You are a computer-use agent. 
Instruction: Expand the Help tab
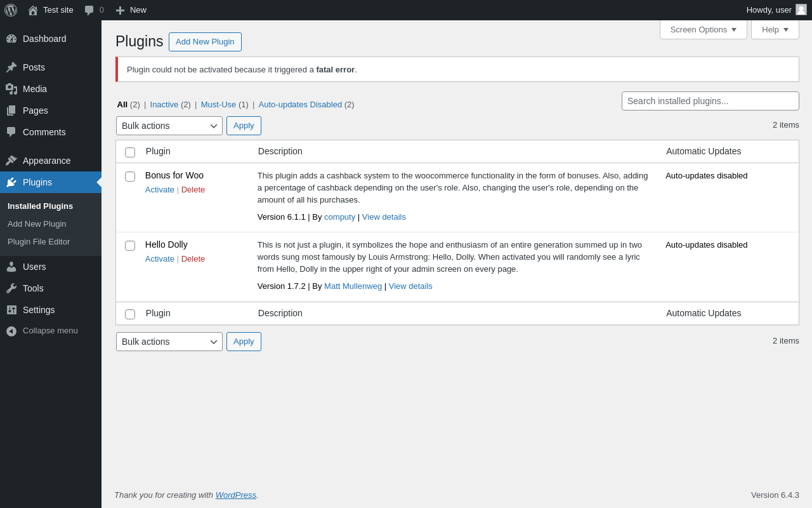775,29
